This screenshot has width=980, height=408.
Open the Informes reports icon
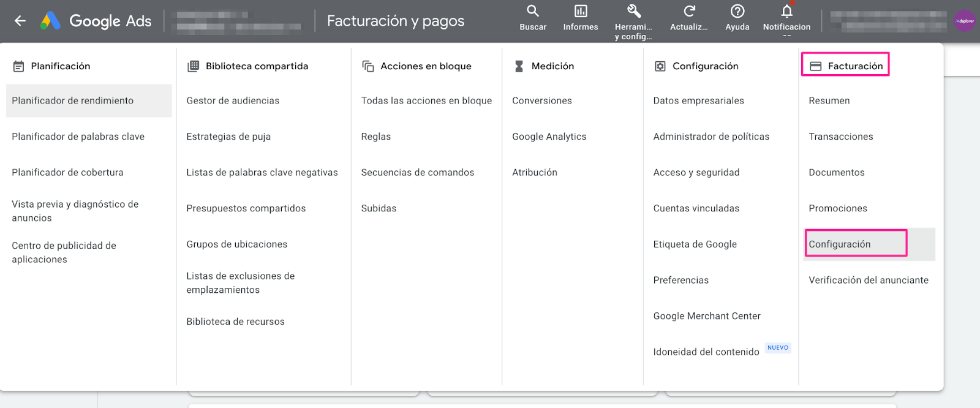581,11
